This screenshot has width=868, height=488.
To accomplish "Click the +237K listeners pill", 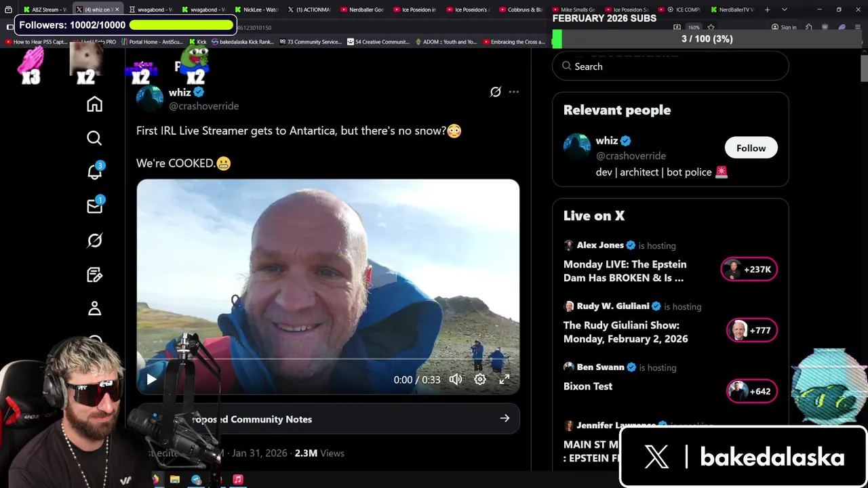I will pyautogui.click(x=749, y=269).
